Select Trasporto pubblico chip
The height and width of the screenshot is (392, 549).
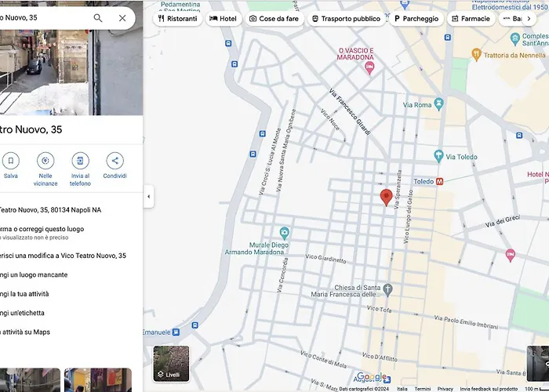pyautogui.click(x=346, y=19)
